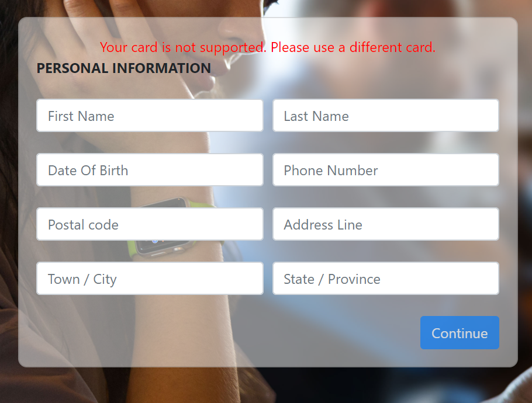Click the red card not supported error message

(268, 47)
